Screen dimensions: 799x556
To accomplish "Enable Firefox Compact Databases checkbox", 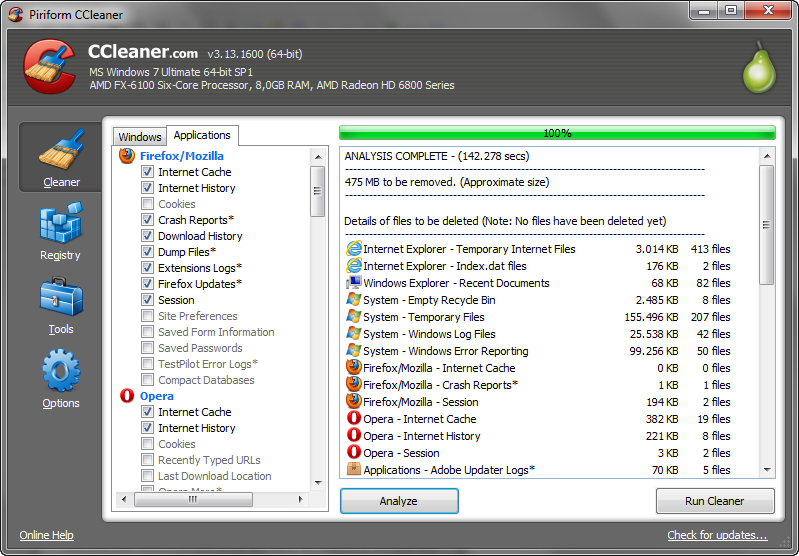I will tap(147, 380).
